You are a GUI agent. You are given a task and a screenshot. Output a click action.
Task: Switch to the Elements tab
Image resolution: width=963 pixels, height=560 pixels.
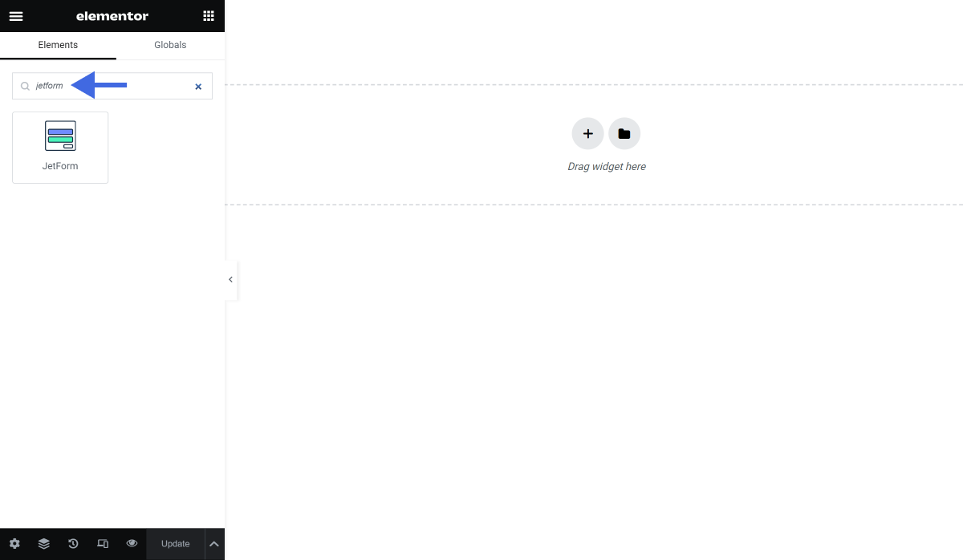click(57, 45)
